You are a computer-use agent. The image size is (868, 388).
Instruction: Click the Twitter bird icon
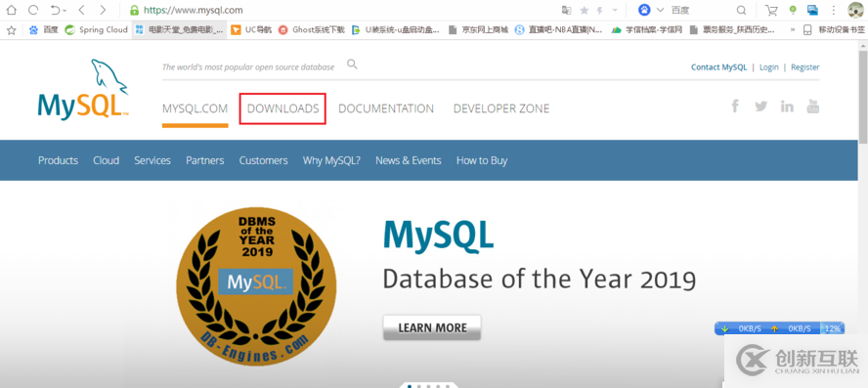761,107
